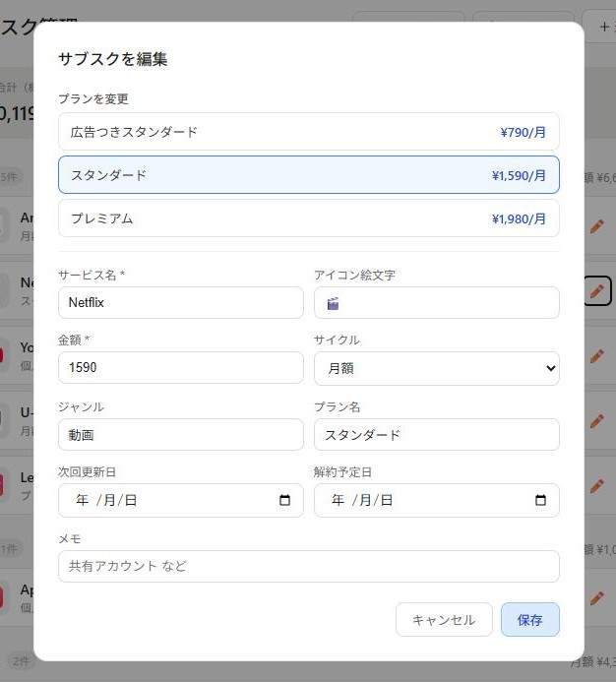The width and height of the screenshot is (616, 682).
Task: Click the プラン名 field showing スタンダード
Action: (436, 435)
